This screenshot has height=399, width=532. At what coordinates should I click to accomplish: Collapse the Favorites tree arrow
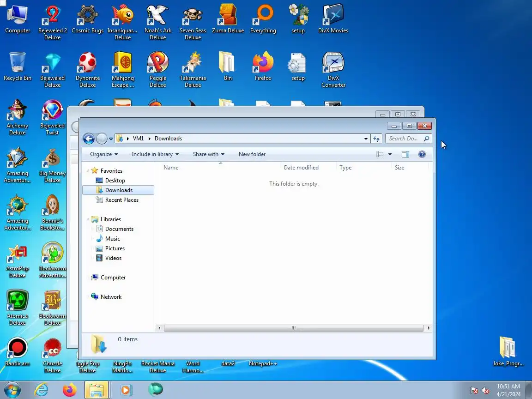pyautogui.click(x=88, y=171)
